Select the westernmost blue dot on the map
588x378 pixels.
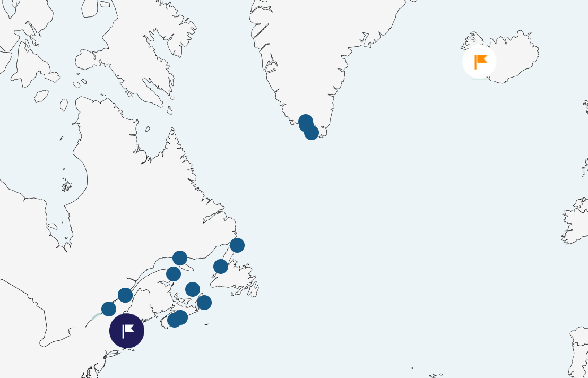tap(109, 309)
